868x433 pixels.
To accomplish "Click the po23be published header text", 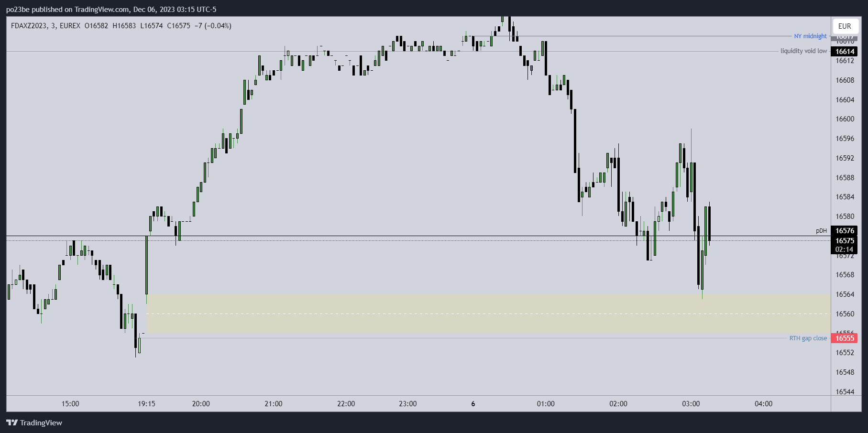I will tap(111, 10).
